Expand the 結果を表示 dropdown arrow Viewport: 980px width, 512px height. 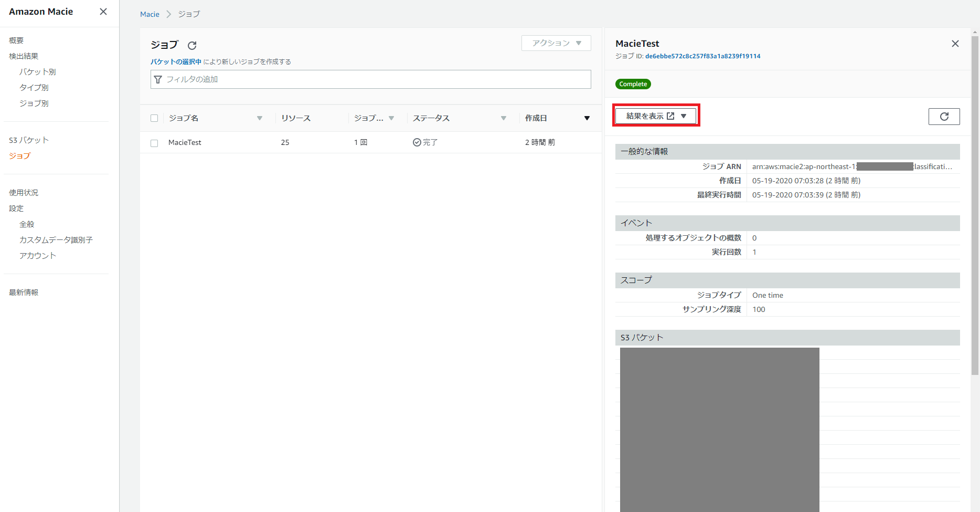point(684,116)
